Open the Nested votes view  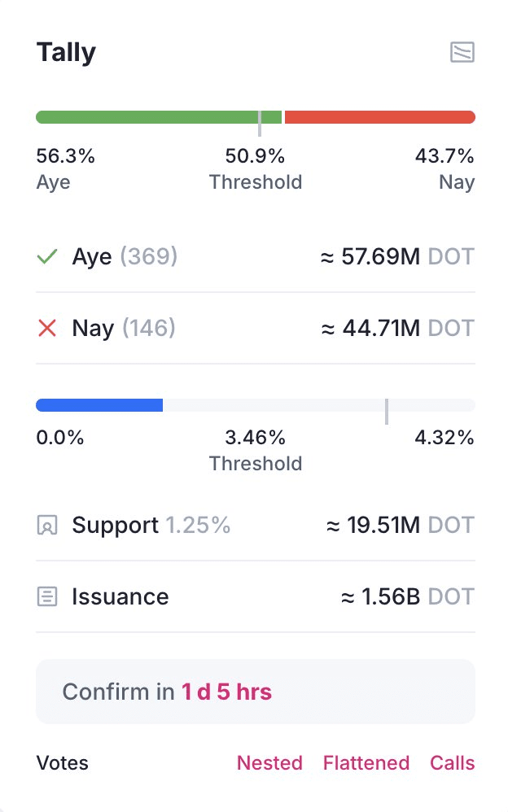point(269,763)
